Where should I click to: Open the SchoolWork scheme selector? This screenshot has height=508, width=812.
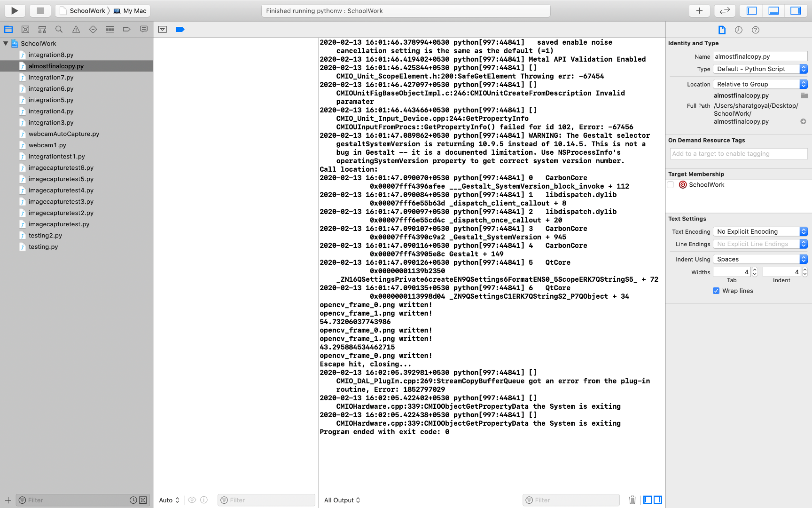click(82, 11)
